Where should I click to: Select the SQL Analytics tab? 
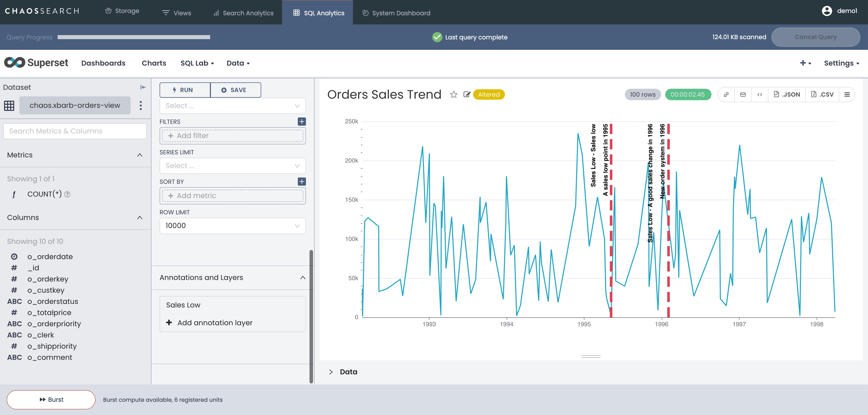point(317,12)
